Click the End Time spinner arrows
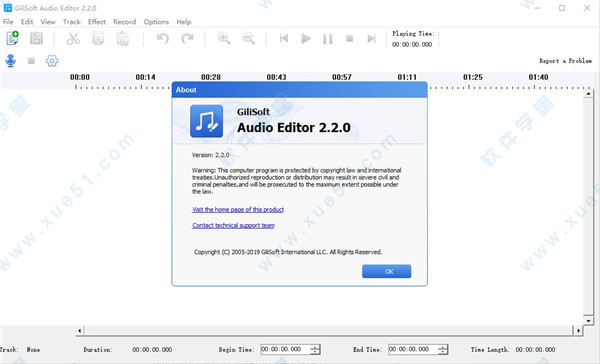Image resolution: width=600 pixels, height=364 pixels. (442, 349)
